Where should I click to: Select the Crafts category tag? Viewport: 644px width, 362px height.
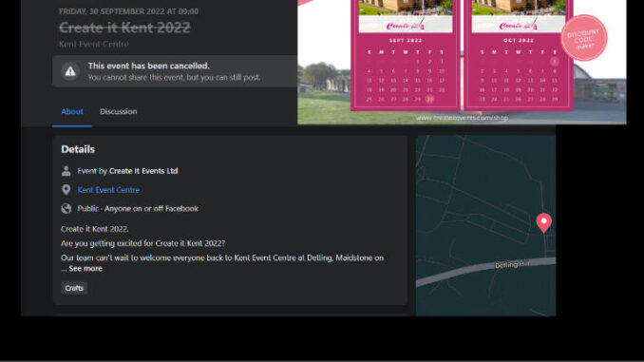pos(74,288)
